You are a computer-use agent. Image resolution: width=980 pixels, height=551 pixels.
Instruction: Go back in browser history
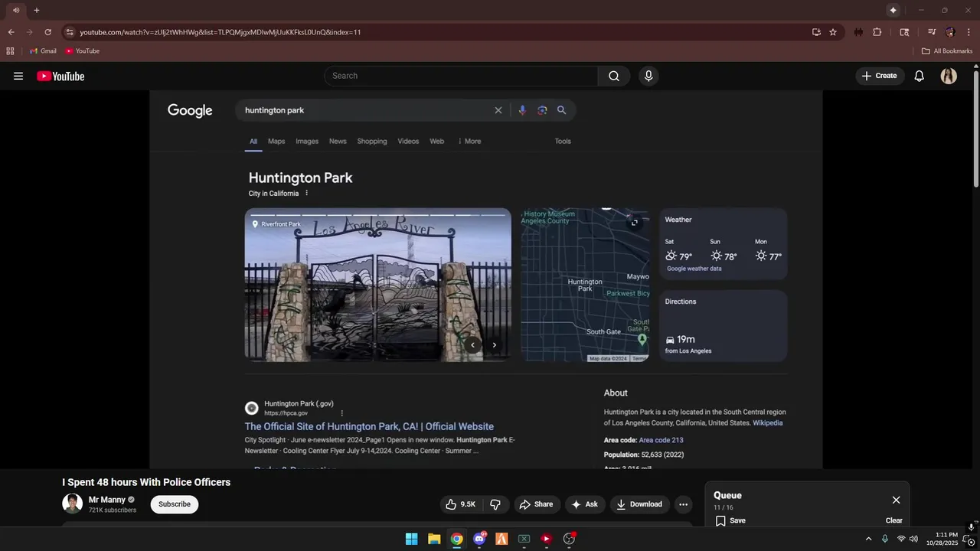pos(11,32)
